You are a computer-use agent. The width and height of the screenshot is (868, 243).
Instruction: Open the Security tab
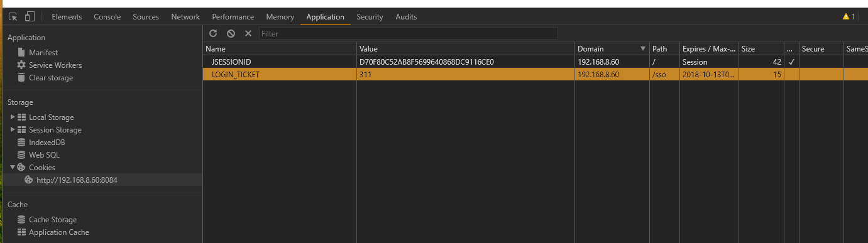point(370,17)
